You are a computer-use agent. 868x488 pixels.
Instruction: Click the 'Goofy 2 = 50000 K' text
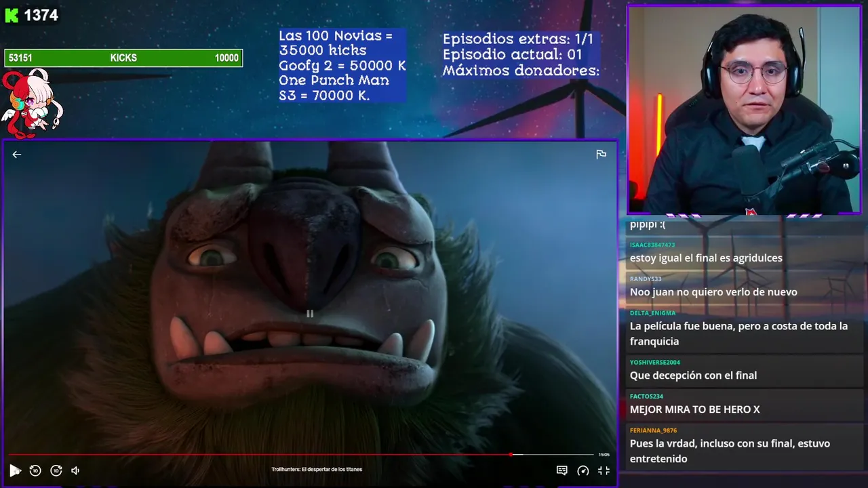coord(342,66)
